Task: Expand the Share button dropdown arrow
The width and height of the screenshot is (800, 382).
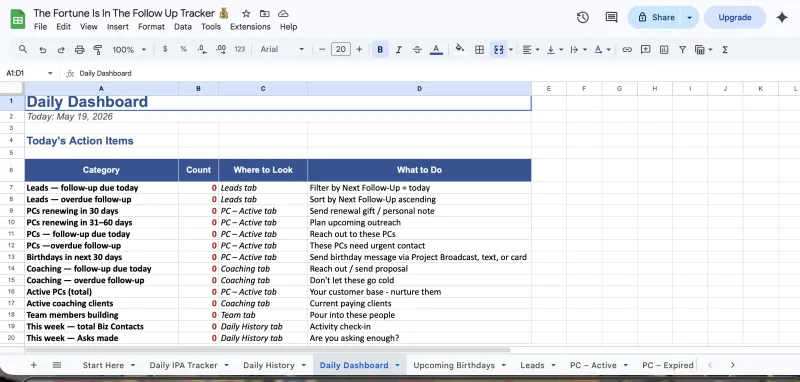Action: click(x=689, y=17)
